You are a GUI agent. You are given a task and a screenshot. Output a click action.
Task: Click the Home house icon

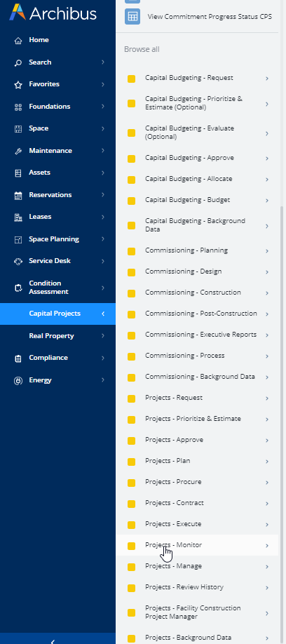coord(18,40)
